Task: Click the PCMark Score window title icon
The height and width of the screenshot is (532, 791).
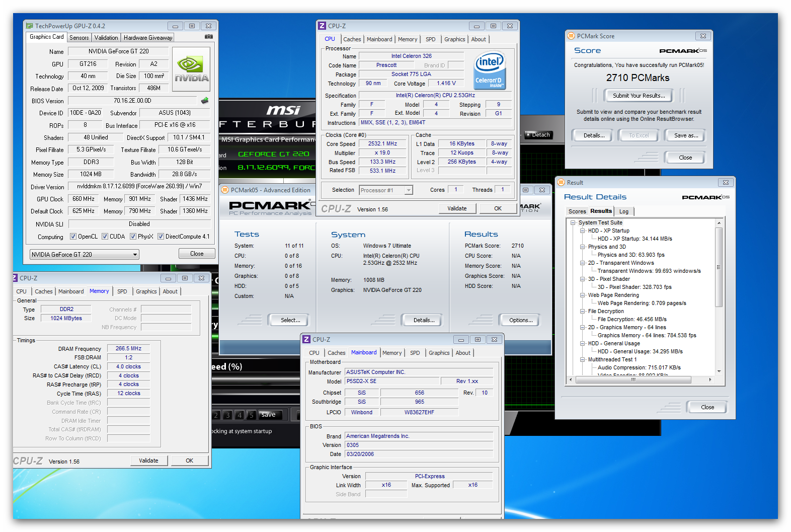Action: coord(571,36)
